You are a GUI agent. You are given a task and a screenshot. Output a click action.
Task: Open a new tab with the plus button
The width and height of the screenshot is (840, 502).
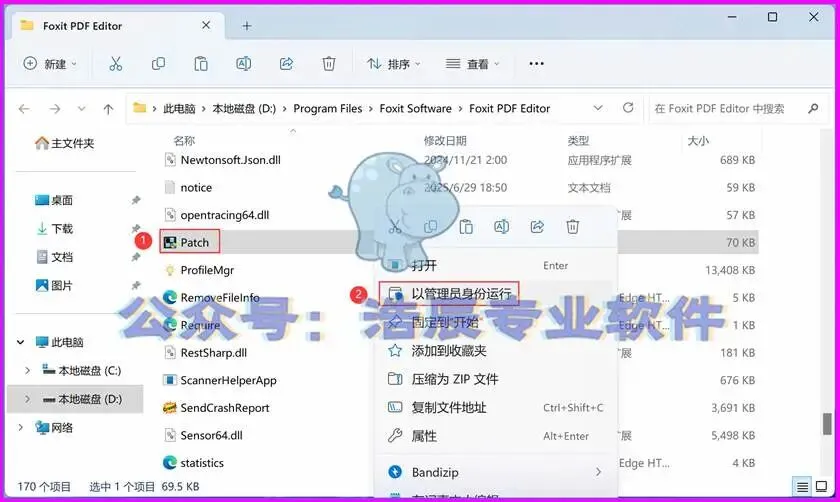[246, 26]
